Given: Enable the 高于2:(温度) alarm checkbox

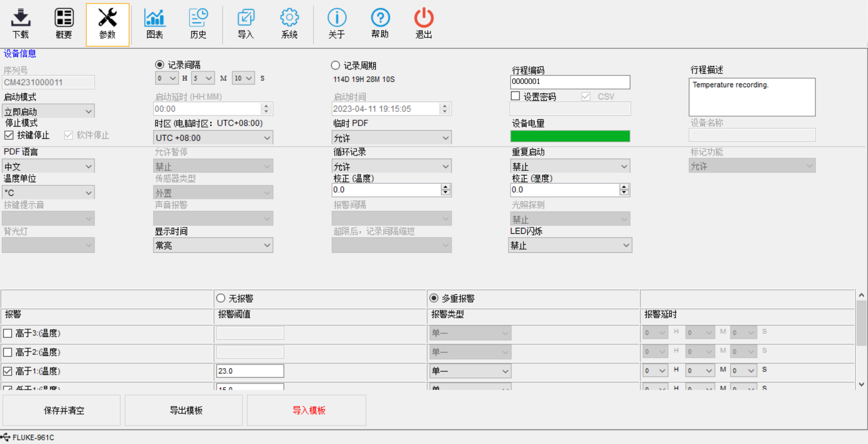Looking at the screenshot, I should click(x=8, y=352).
